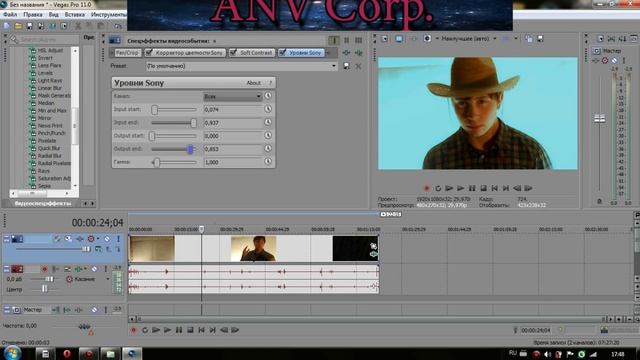Open audio track 2 FX dropdown arrow
The height and width of the screenshot is (360, 640).
pos(85,269)
